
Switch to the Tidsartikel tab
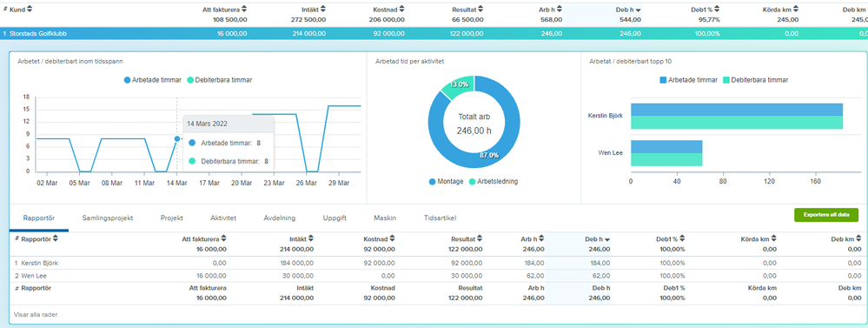tap(441, 218)
